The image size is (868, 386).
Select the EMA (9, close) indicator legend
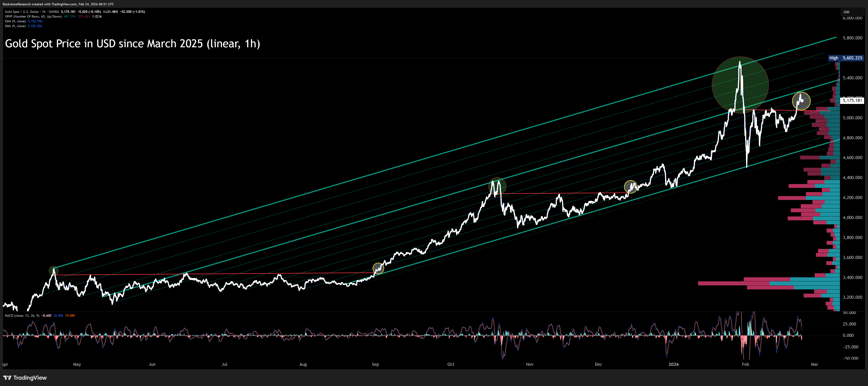(x=15, y=21)
